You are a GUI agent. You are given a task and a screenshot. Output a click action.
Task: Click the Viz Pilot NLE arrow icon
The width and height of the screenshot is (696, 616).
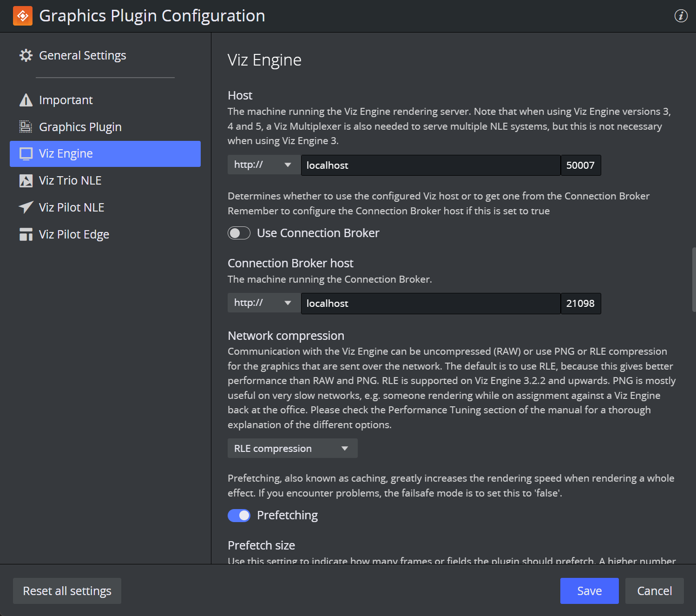(x=26, y=207)
